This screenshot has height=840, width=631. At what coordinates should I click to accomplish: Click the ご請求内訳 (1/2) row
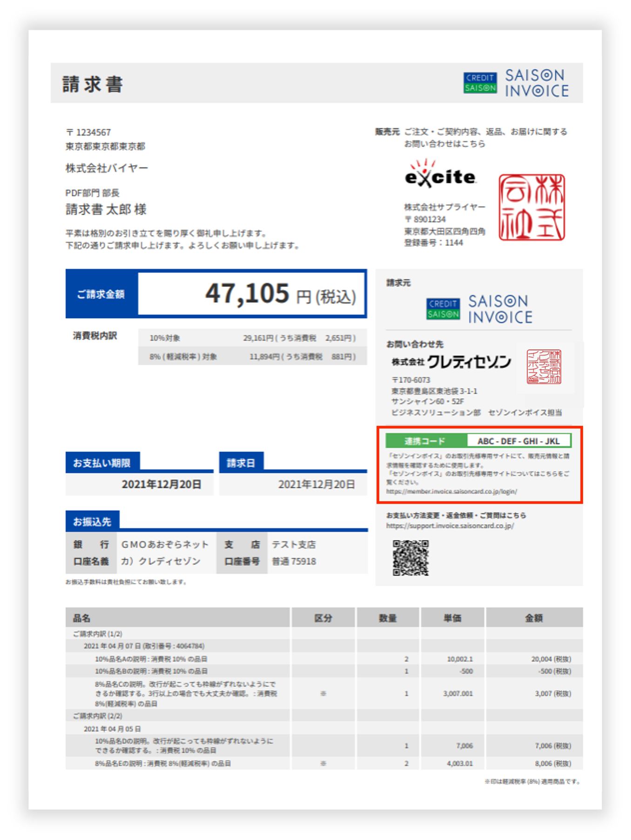324,634
